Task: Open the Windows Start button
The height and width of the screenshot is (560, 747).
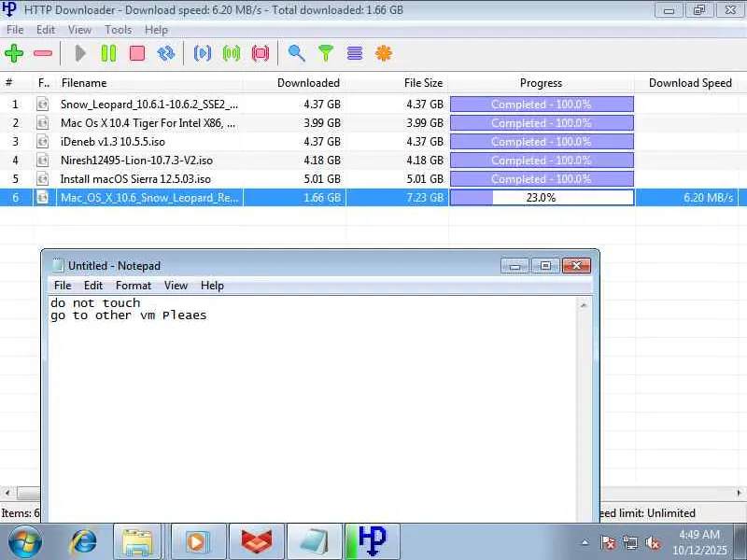Action: pos(25,542)
